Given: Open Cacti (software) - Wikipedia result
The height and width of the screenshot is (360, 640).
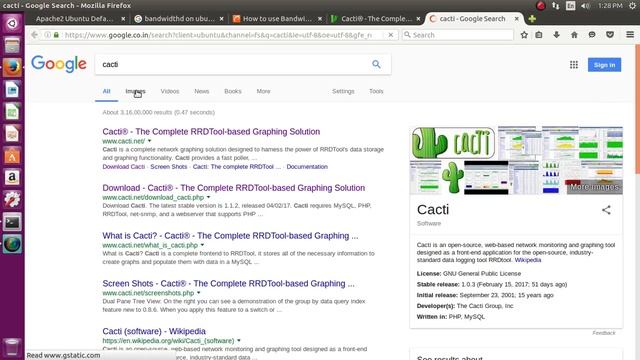Looking at the screenshot, I should click(x=154, y=331).
